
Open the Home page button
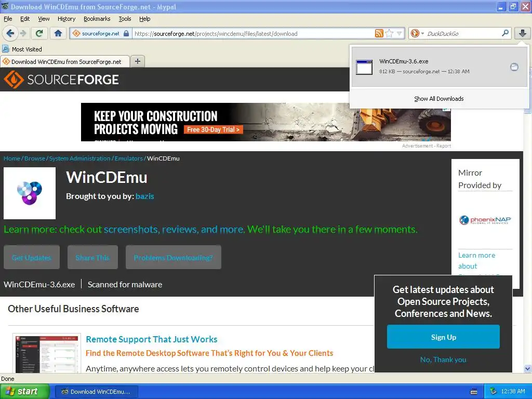pos(58,33)
